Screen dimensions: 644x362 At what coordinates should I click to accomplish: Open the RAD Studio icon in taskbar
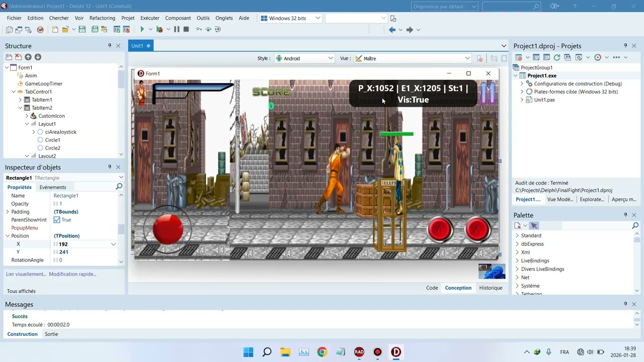click(359, 352)
